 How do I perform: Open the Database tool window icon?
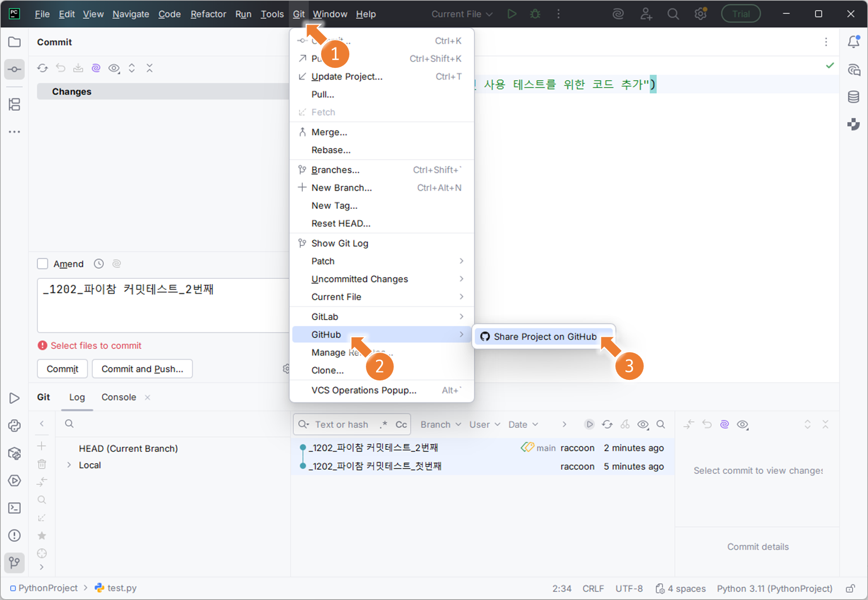pyautogui.click(x=854, y=97)
